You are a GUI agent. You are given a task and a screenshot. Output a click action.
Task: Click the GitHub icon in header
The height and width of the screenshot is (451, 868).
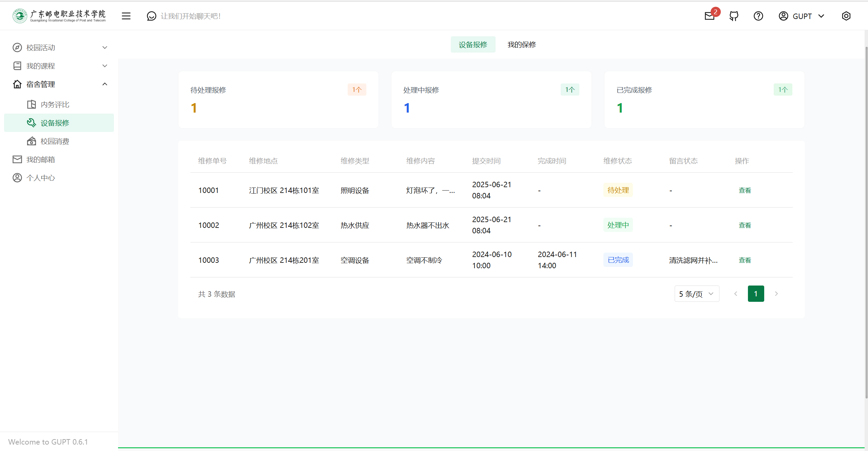pos(734,16)
